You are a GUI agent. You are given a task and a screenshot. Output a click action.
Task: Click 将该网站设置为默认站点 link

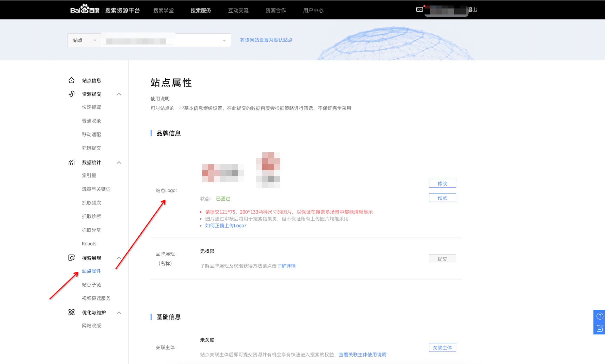tap(266, 40)
